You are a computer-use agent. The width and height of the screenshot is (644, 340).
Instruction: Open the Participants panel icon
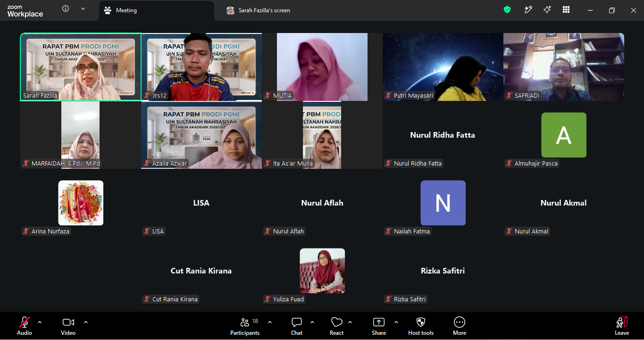pyautogui.click(x=245, y=322)
